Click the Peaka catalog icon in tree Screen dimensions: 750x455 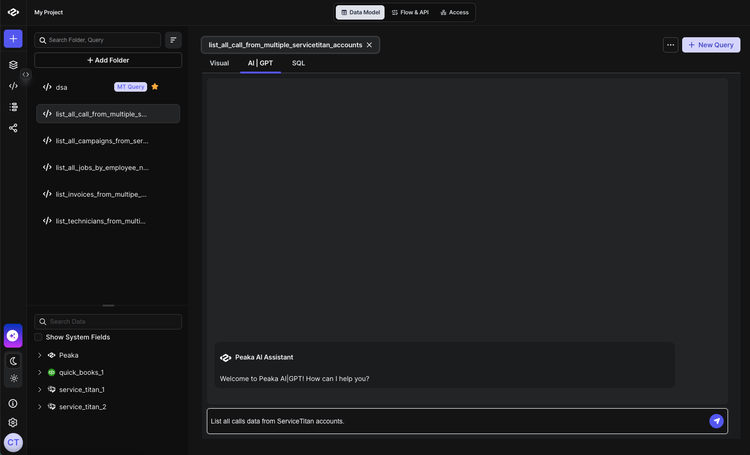[x=52, y=355]
